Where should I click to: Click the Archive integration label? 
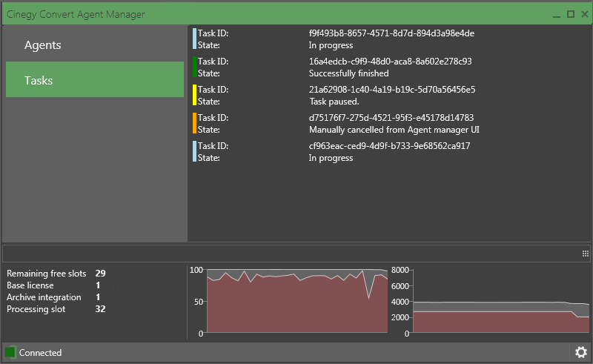click(44, 297)
